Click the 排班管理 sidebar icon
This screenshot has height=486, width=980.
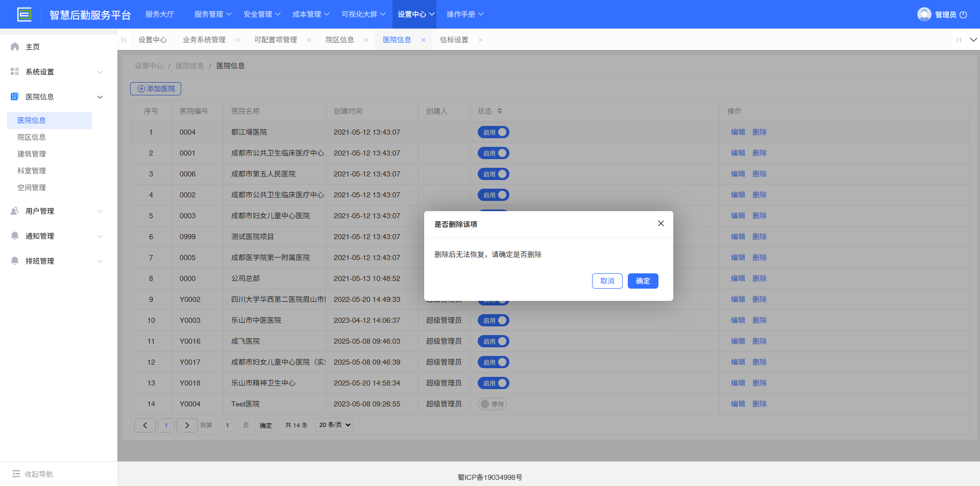tap(15, 261)
